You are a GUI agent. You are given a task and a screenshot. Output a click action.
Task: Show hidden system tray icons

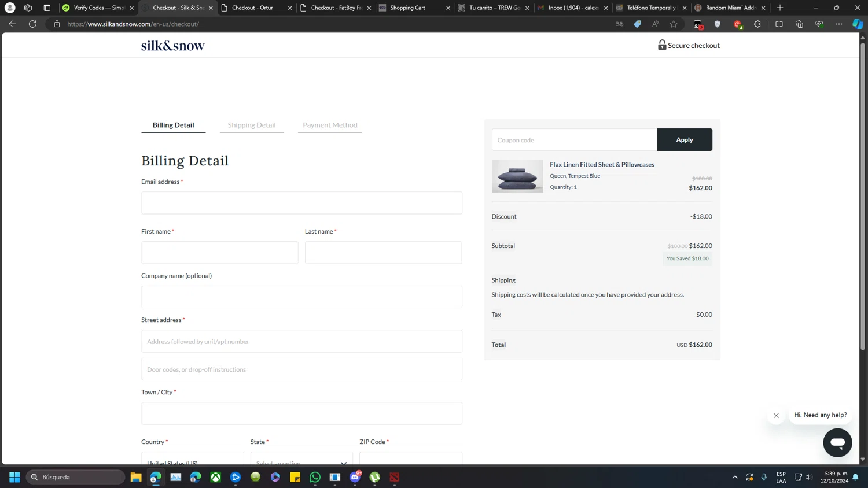tap(735, 477)
